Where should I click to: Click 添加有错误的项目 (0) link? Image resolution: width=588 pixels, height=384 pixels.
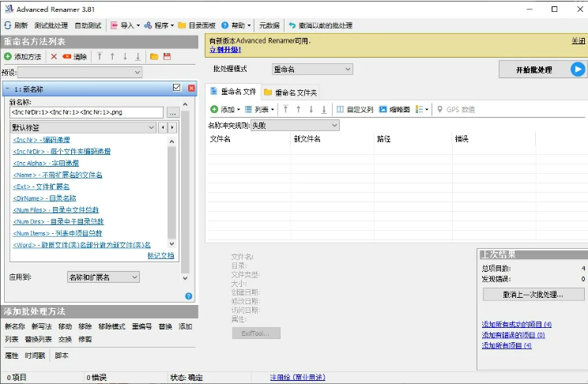coord(514,335)
